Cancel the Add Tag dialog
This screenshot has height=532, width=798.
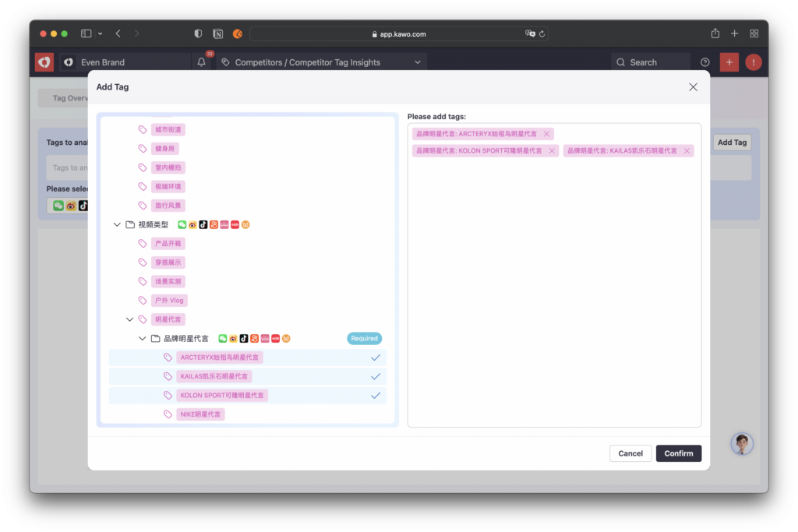click(x=630, y=453)
